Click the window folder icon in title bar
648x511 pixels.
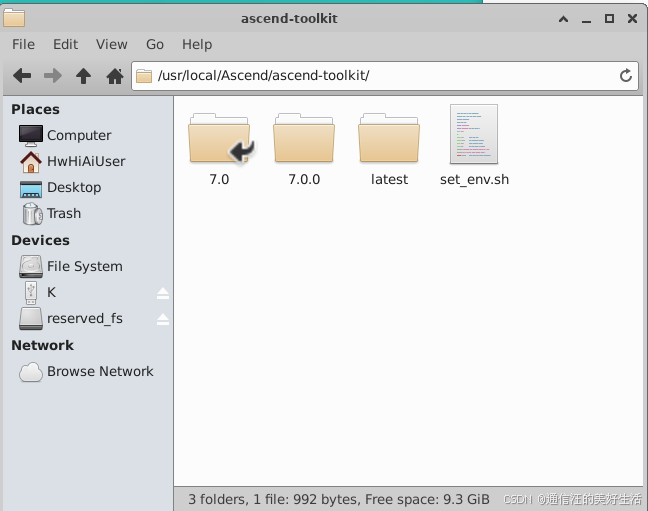(x=14, y=18)
